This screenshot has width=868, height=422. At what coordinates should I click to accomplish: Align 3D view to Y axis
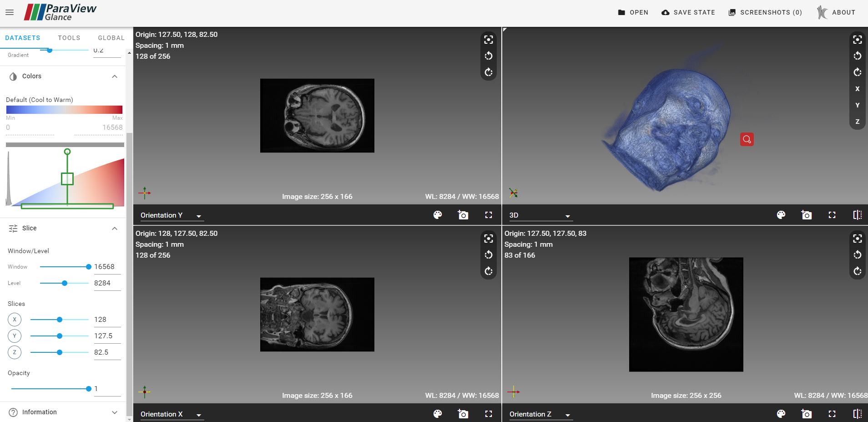pos(858,105)
